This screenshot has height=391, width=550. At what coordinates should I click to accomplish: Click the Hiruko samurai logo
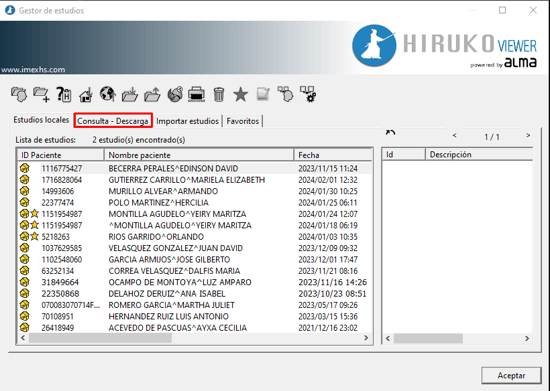click(x=374, y=46)
